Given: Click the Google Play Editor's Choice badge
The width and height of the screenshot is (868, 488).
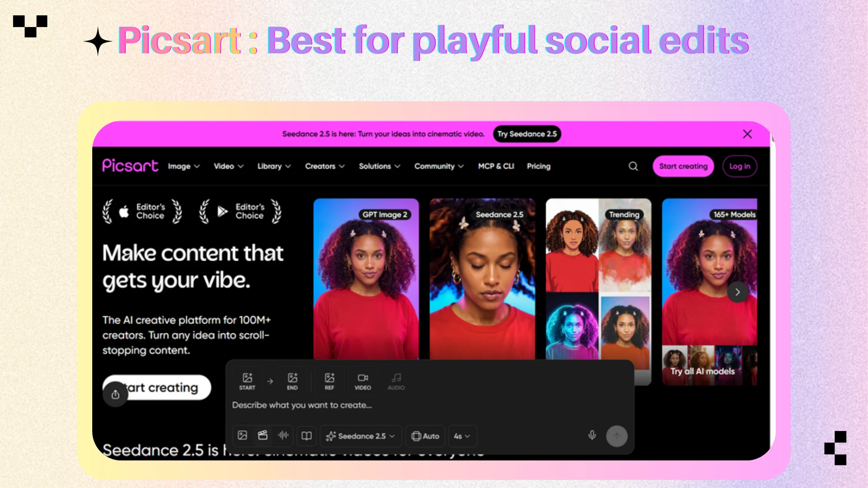Looking at the screenshot, I should coord(241,211).
